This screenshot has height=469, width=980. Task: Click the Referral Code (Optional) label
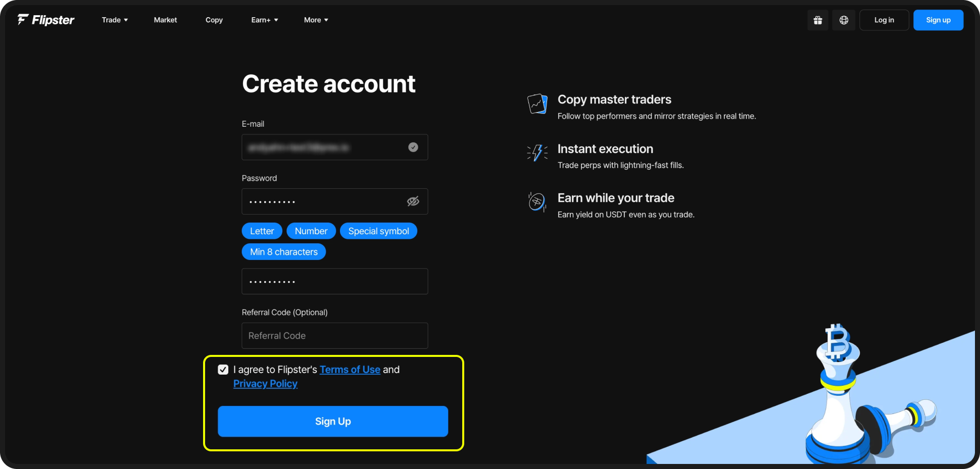point(285,312)
